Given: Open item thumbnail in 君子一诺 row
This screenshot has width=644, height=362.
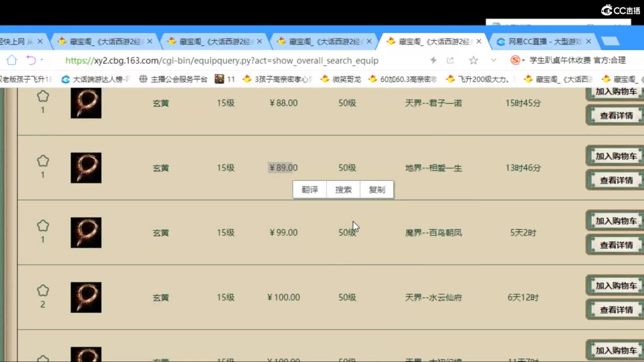Looking at the screenshot, I should pos(86,103).
